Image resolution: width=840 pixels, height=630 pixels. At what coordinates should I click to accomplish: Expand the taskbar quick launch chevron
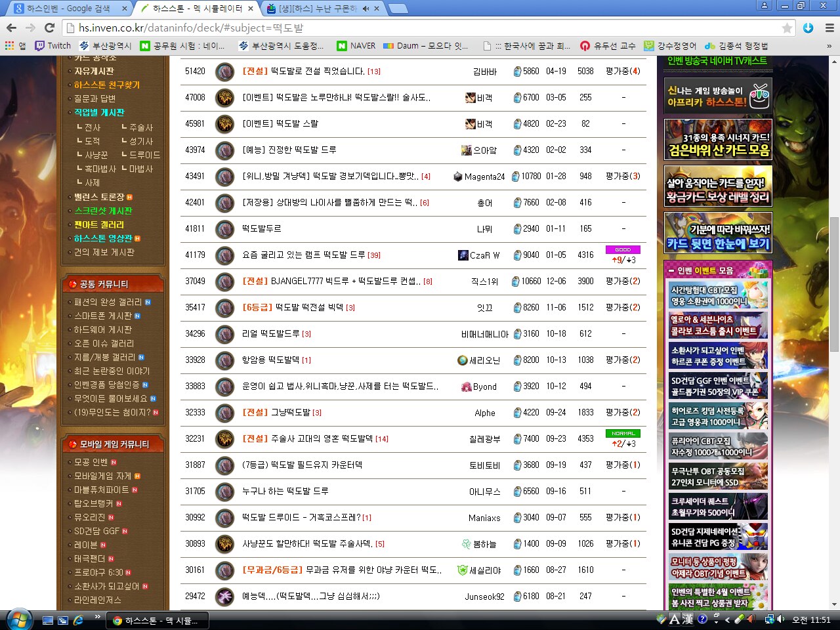coord(98,617)
